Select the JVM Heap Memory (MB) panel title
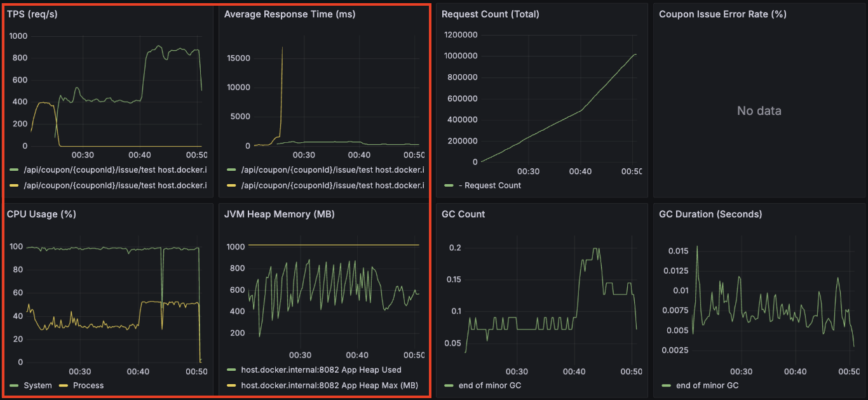 point(279,214)
